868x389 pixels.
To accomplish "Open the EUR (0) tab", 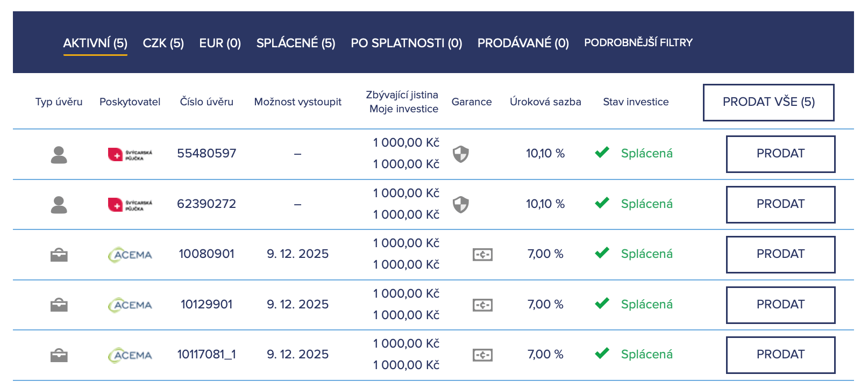I will pyautogui.click(x=220, y=43).
